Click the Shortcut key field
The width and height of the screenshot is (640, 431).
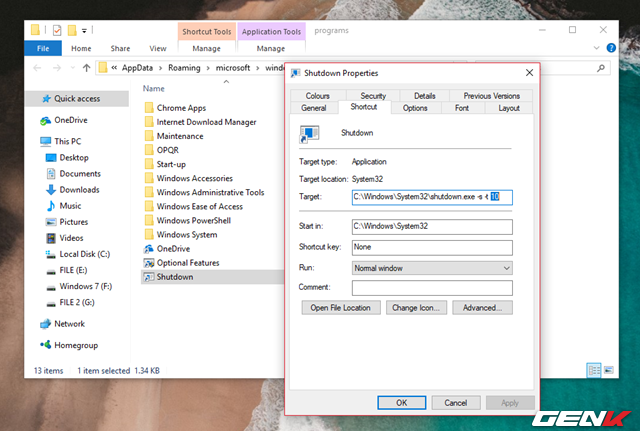click(432, 247)
